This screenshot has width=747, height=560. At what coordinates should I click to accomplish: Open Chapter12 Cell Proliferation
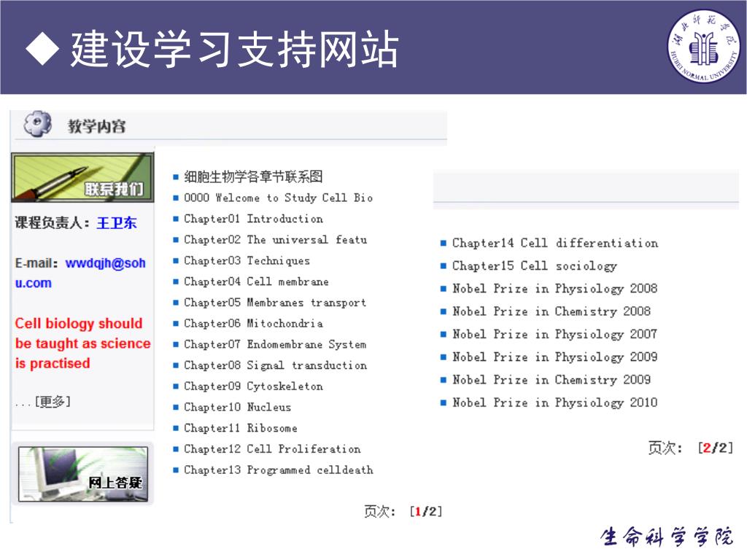click(272, 449)
